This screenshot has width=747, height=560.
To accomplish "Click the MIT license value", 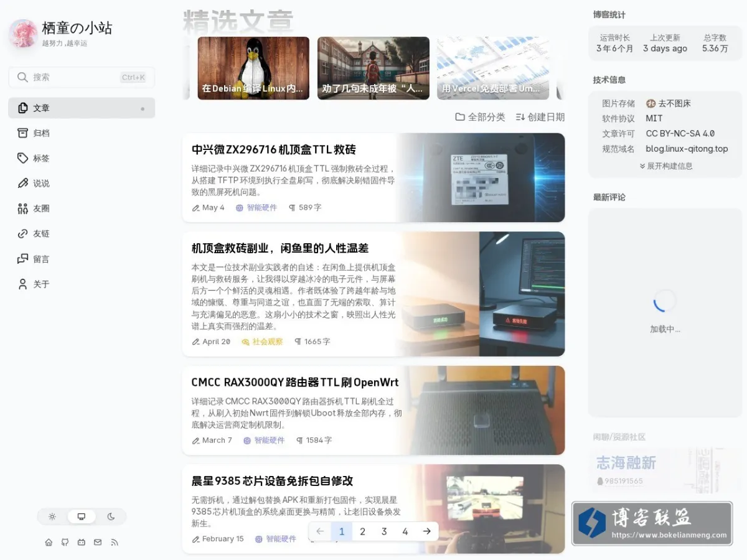I will (654, 118).
